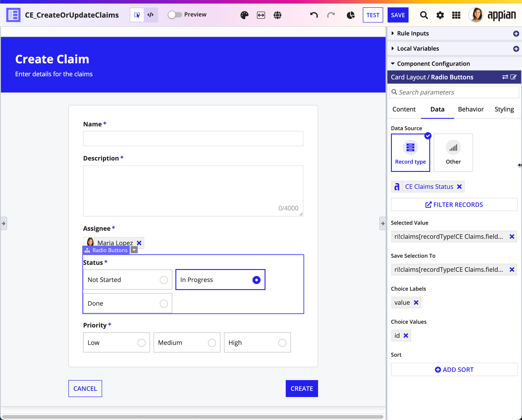Open the navigation grid menu

456,15
